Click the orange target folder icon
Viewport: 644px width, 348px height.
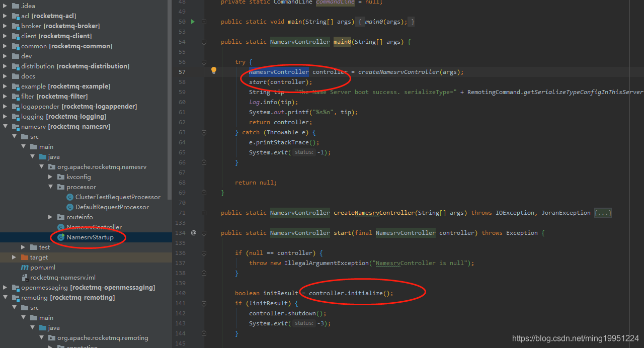click(x=25, y=257)
